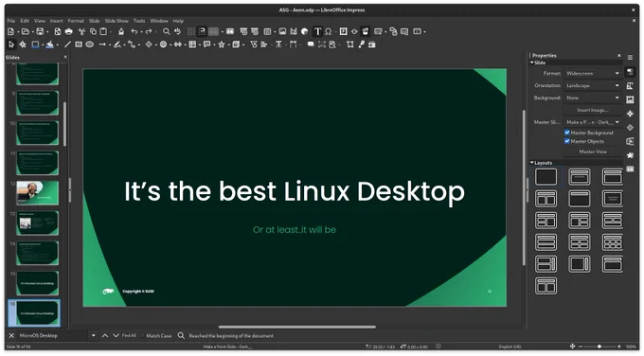Select the arrow Select tool
Image resolution: width=644 pixels, height=356 pixels.
click(11, 44)
